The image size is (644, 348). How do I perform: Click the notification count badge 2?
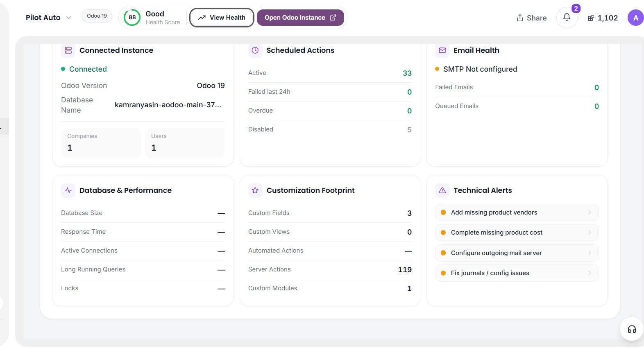tap(576, 8)
